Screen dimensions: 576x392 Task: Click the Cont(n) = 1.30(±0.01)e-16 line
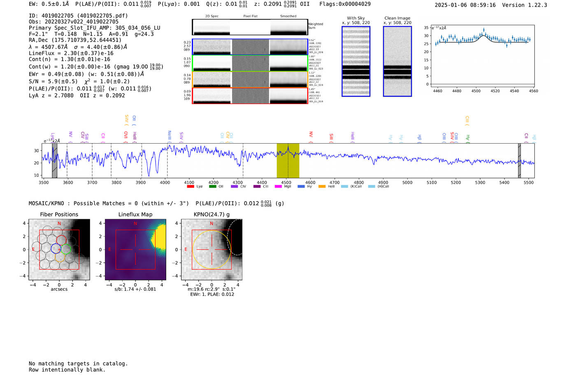click(70, 59)
